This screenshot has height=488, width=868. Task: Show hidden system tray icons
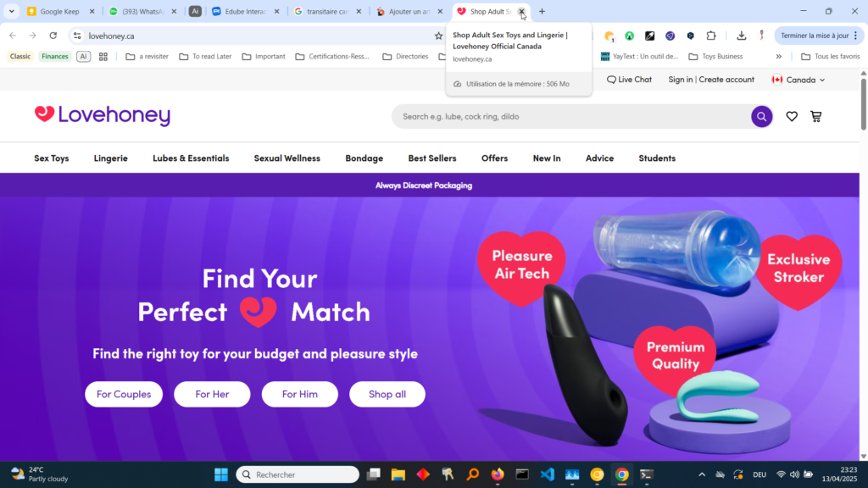coord(702,474)
